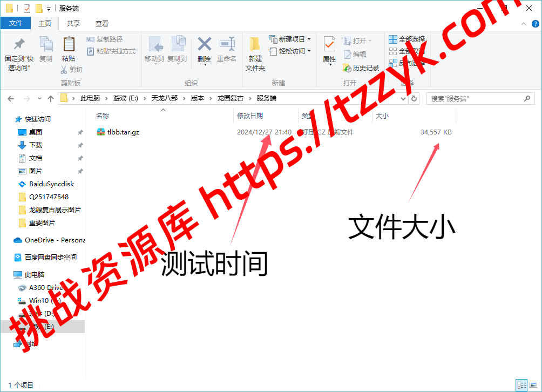Switch to large icons view toggle
Screen dimensions: 542x392
coord(533,385)
